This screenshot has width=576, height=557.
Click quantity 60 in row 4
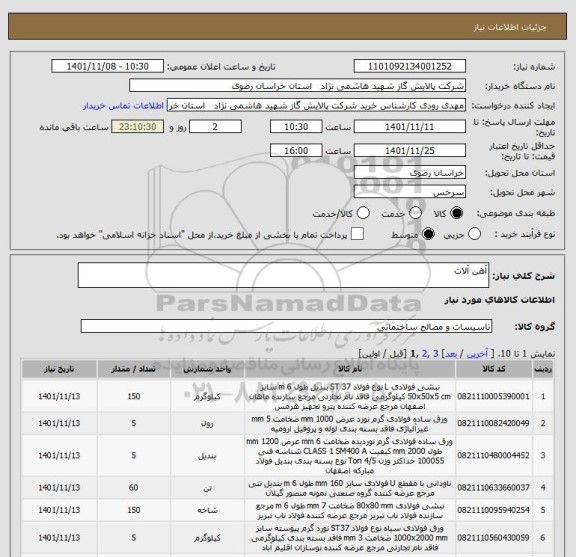134,488
